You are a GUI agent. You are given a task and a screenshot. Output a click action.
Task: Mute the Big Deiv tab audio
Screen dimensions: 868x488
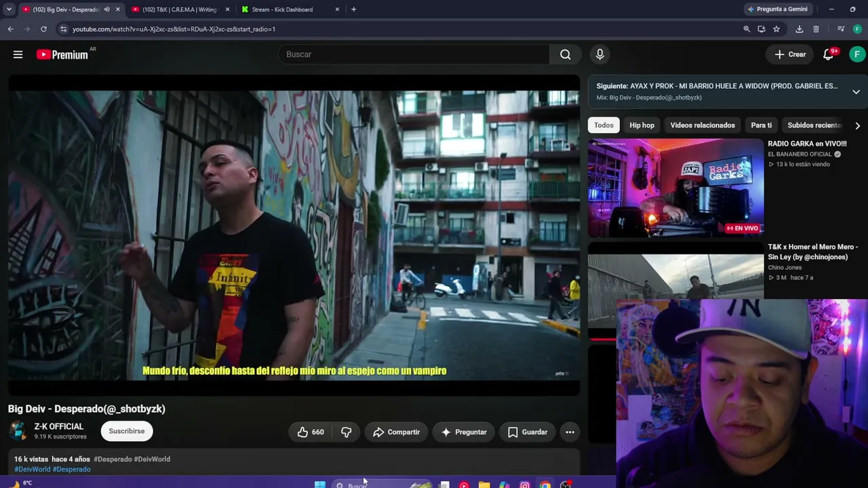[x=106, y=9]
